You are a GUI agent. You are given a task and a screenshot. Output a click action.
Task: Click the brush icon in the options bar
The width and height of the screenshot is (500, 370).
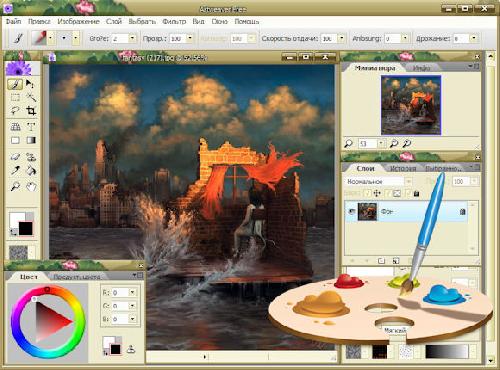(x=18, y=38)
